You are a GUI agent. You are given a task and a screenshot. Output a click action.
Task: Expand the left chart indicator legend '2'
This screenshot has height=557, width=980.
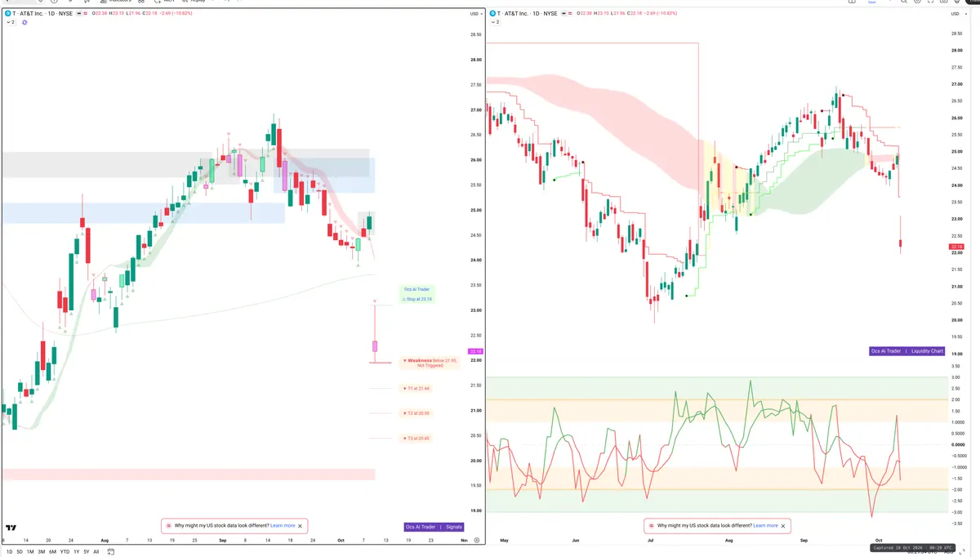10,23
